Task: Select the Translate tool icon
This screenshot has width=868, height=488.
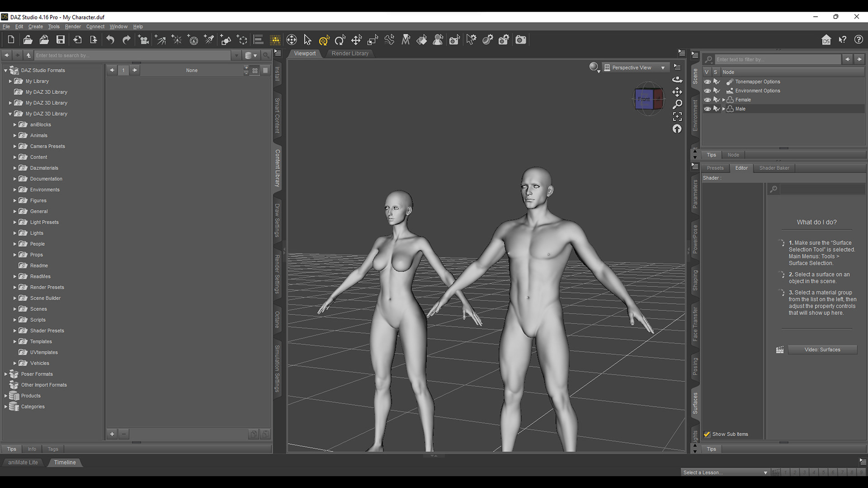Action: coord(356,40)
